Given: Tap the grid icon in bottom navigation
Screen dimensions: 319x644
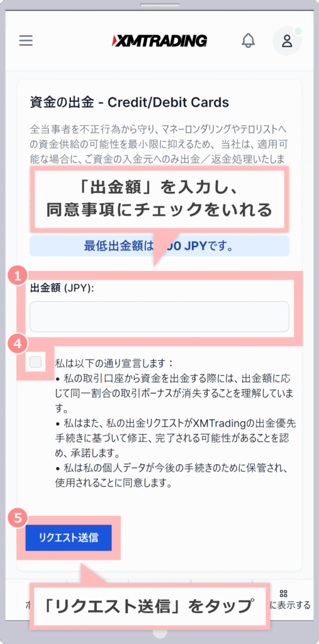Looking at the screenshot, I should [x=283, y=593].
